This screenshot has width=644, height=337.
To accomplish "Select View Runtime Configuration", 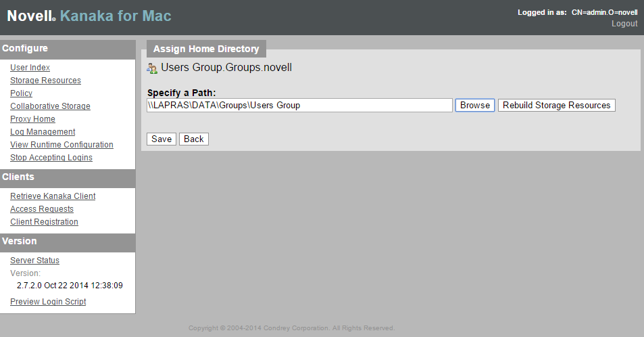I will 61,144.
